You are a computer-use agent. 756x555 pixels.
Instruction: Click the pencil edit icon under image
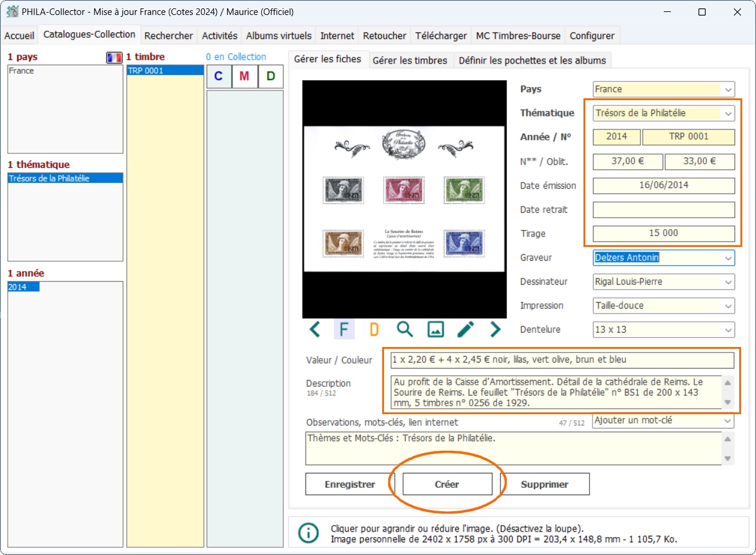click(465, 329)
